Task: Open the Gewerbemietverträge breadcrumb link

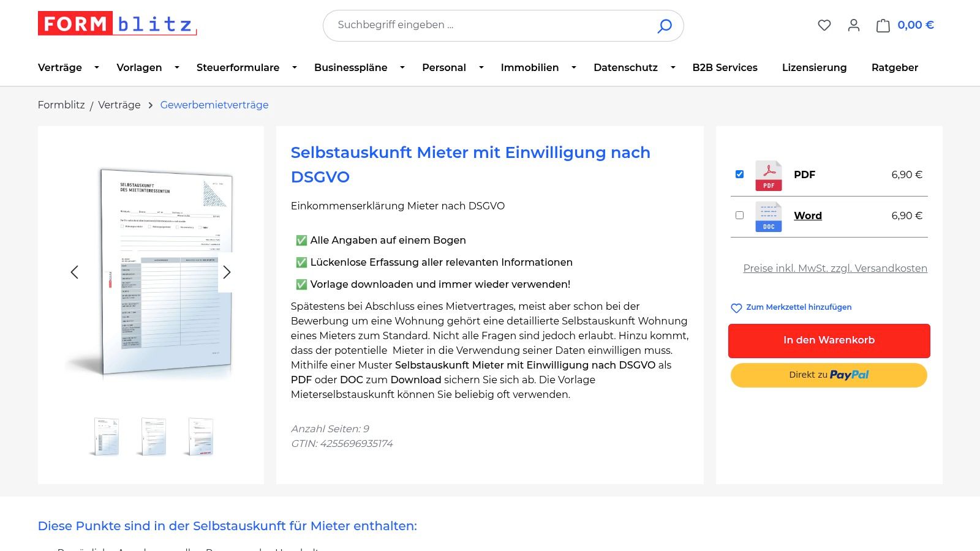Action: pos(214,105)
